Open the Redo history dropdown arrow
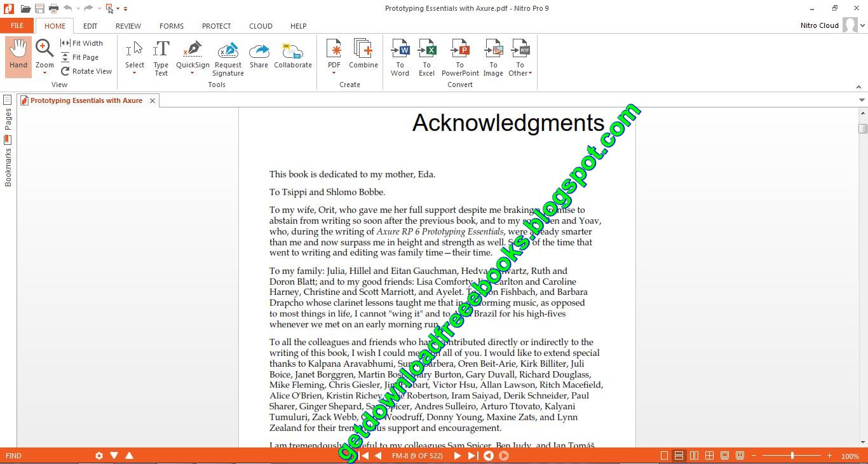The height and width of the screenshot is (464, 868). pyautogui.click(x=99, y=9)
